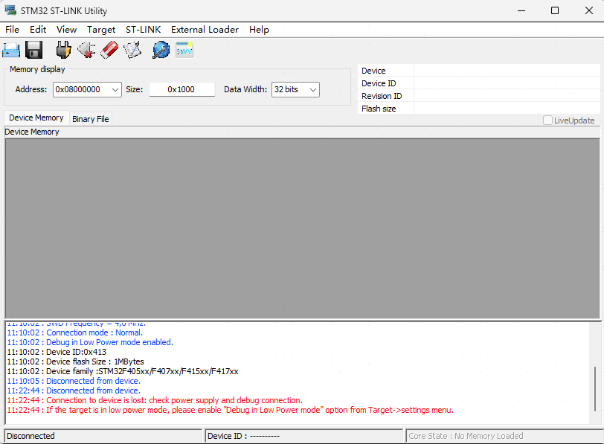Click the Save file floppy icon
604x444 pixels.
tap(34, 50)
